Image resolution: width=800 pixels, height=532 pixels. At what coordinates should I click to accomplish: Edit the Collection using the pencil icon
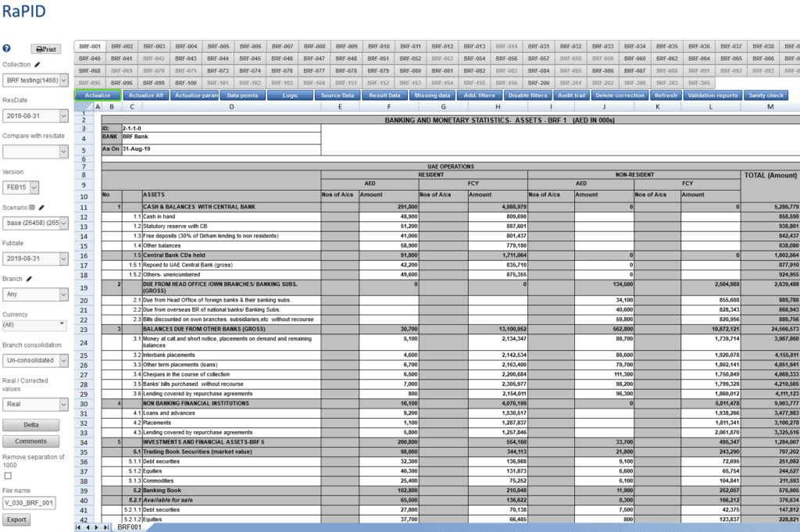pos(37,64)
